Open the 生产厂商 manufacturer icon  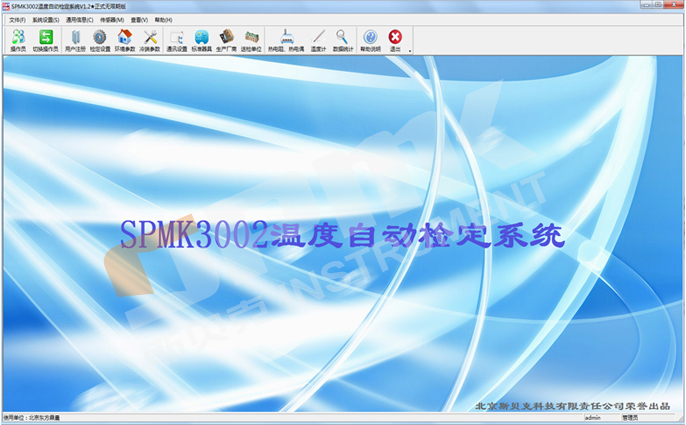pos(227,39)
